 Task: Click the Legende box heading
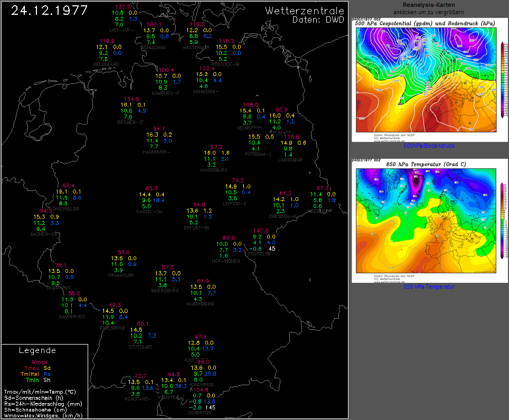(37, 350)
